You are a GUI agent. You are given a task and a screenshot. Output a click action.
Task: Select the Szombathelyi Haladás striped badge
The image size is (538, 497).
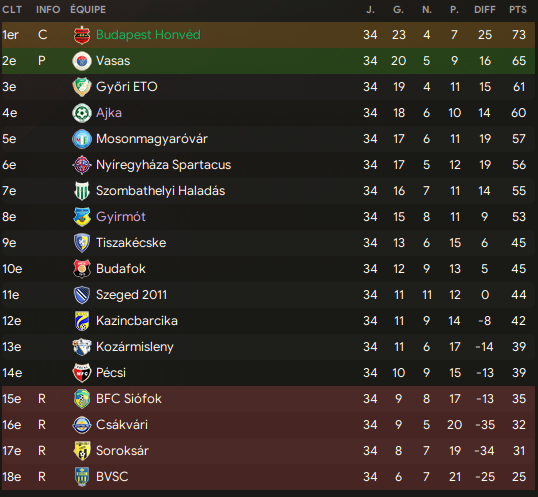pyautogui.click(x=82, y=191)
